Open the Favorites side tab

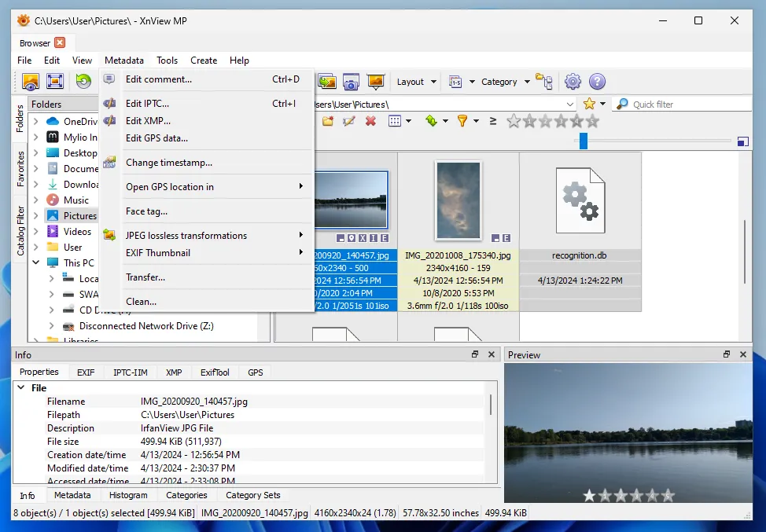point(20,169)
